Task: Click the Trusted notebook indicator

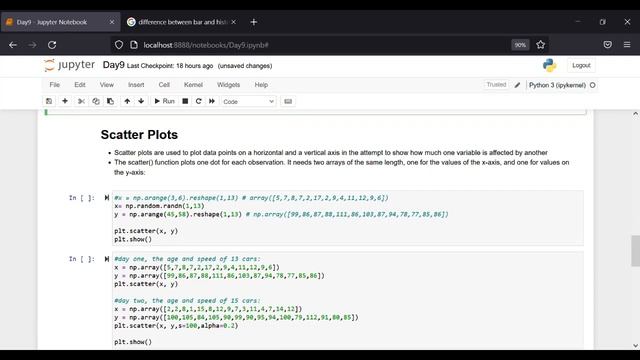Action: click(496, 85)
